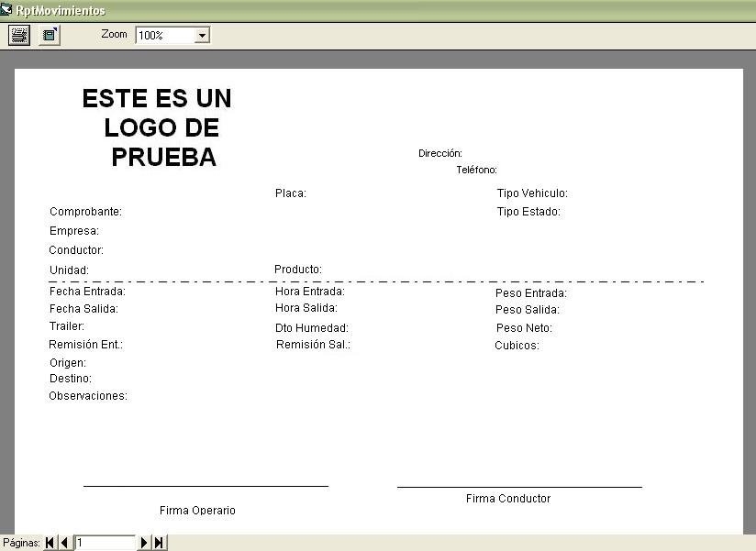Click the Comprobante label in report

85,212
